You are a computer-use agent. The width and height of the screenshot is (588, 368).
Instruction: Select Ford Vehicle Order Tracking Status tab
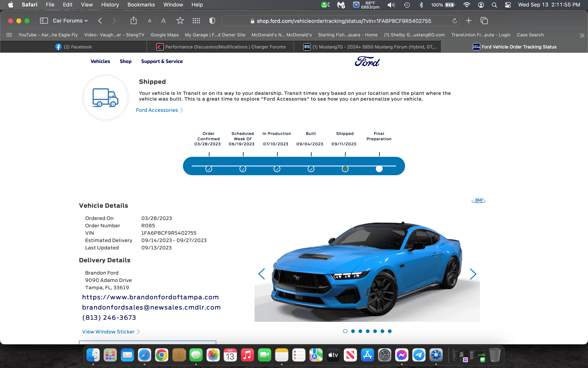tap(514, 47)
